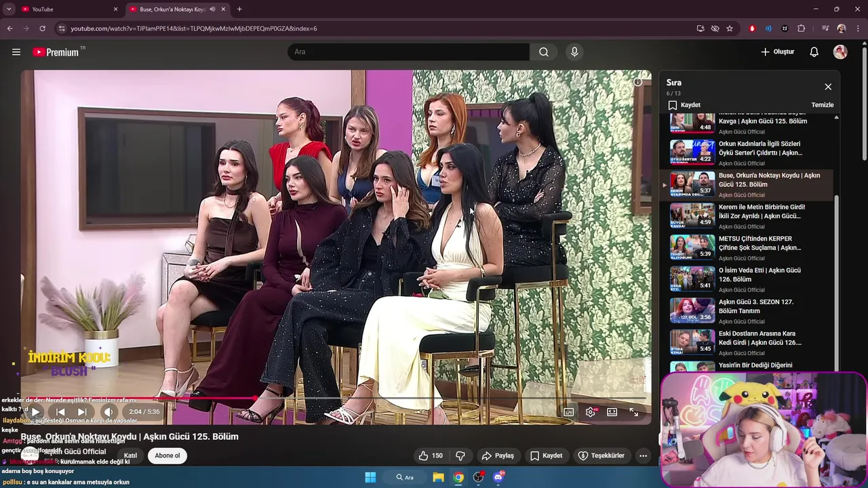The height and width of the screenshot is (488, 868).
Task: View site information icon in address bar
Action: click(x=61, y=28)
